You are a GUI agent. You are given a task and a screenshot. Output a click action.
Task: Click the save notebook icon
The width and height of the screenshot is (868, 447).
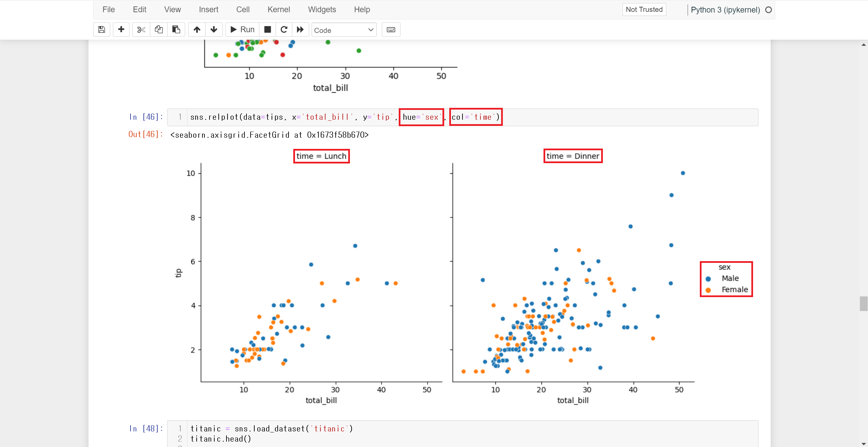tap(101, 30)
